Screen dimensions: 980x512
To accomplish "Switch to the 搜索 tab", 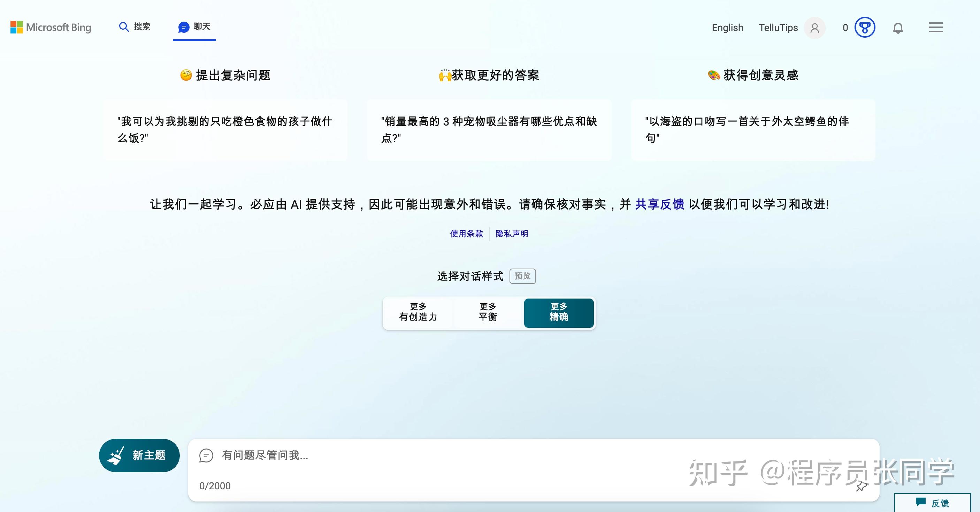I will tap(142, 27).
